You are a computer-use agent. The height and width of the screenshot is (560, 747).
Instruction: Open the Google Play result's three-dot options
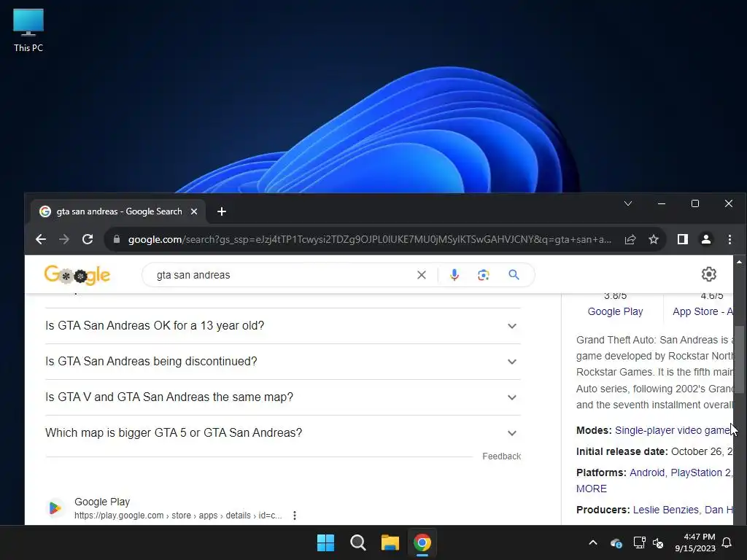[295, 516]
